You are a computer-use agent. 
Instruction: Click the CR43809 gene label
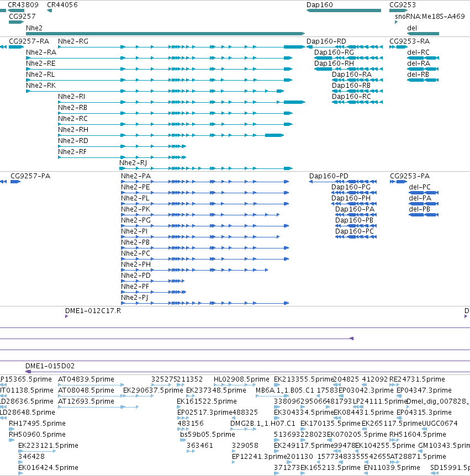click(x=23, y=5)
